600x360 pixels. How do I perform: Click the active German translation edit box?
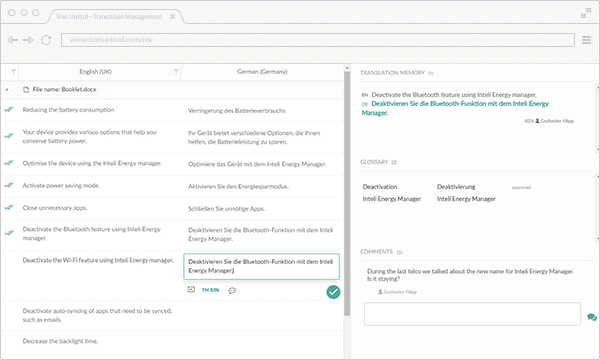coord(261,266)
